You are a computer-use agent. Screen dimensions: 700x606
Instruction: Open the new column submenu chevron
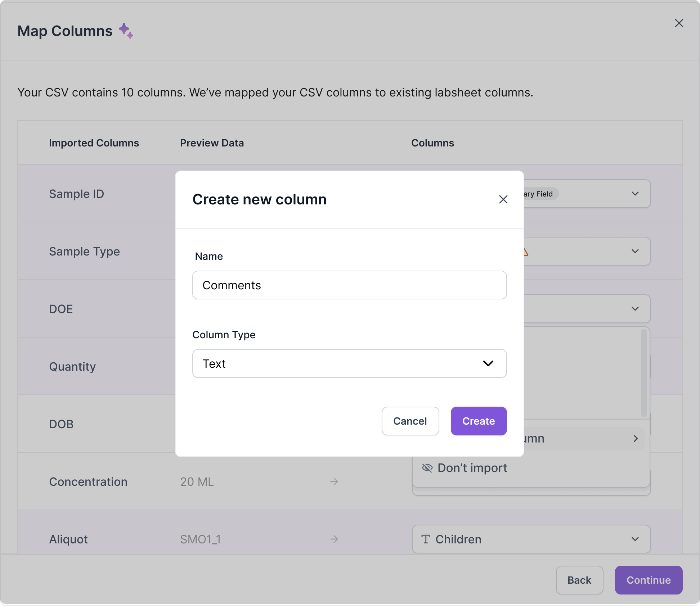pos(636,438)
